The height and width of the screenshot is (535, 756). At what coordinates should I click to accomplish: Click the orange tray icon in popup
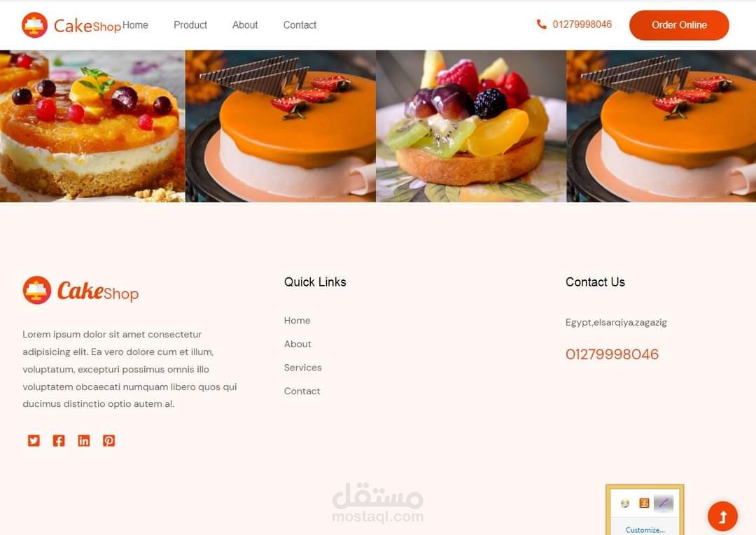(644, 503)
